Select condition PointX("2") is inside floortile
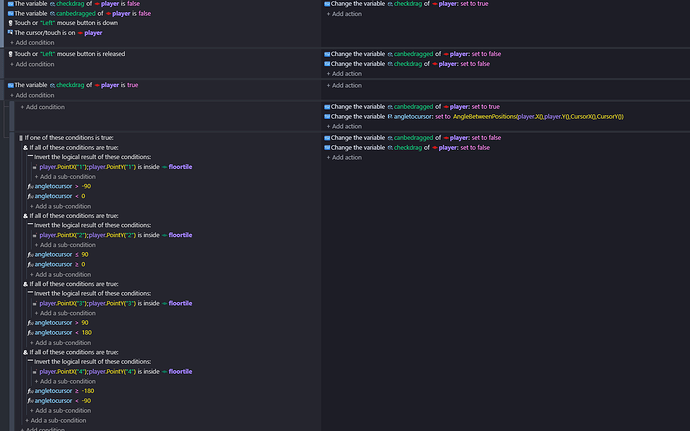This screenshot has height=431, width=690. coord(112,235)
